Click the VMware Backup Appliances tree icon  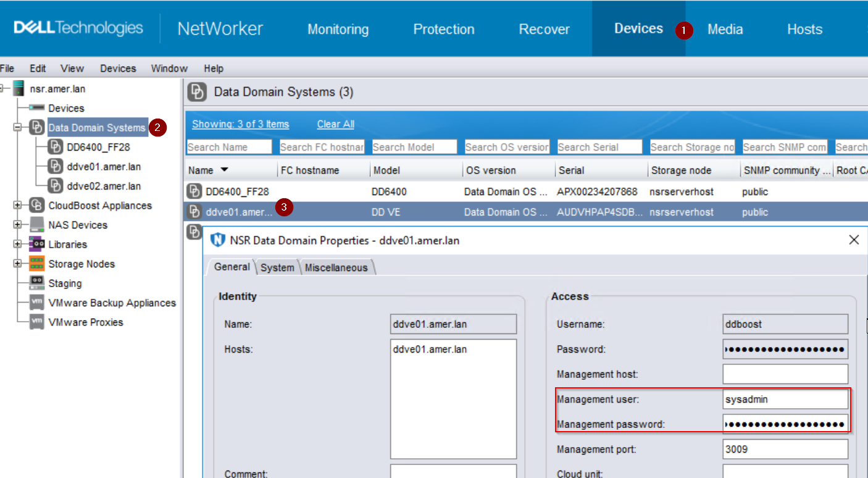point(37,303)
